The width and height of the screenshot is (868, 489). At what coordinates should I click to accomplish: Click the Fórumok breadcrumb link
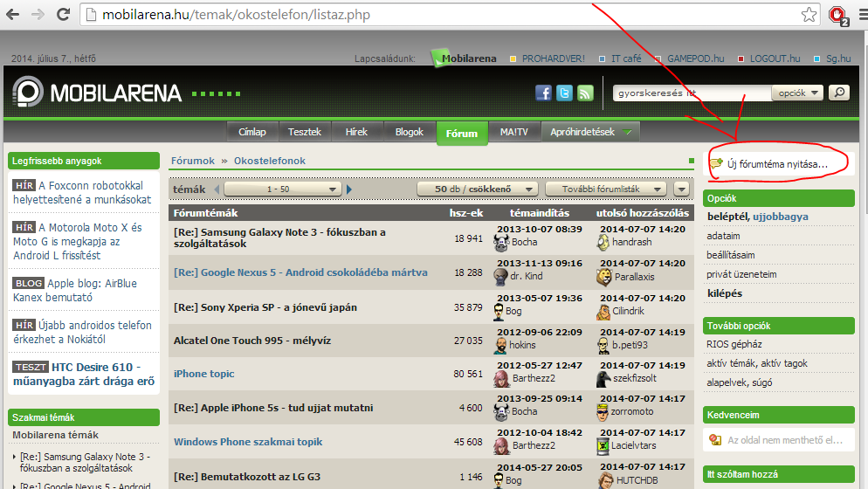pos(193,161)
